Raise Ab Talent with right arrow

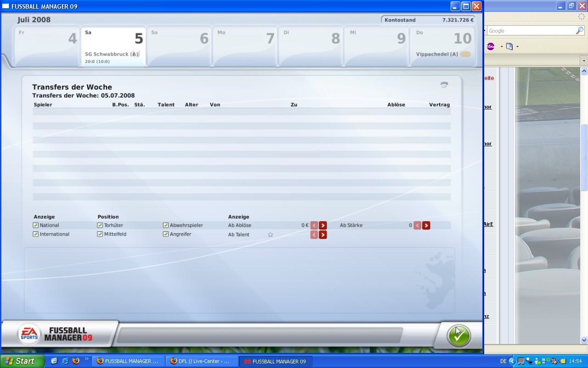tap(323, 235)
